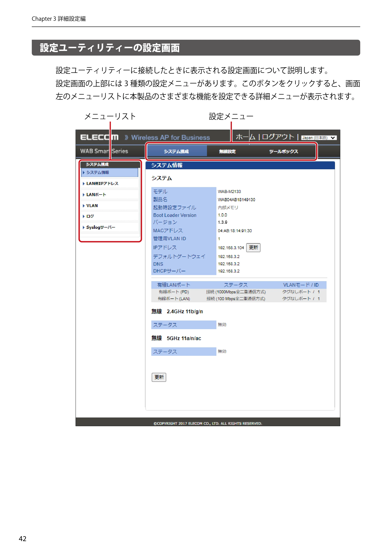Click the 有線ポート (PD) row label
392x556 pixels.
(174, 292)
